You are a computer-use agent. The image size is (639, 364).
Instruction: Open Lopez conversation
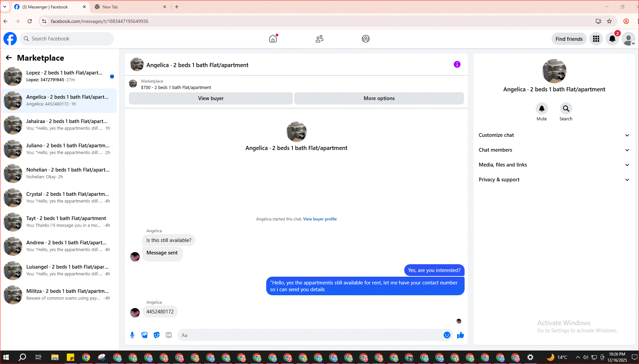[x=59, y=77]
